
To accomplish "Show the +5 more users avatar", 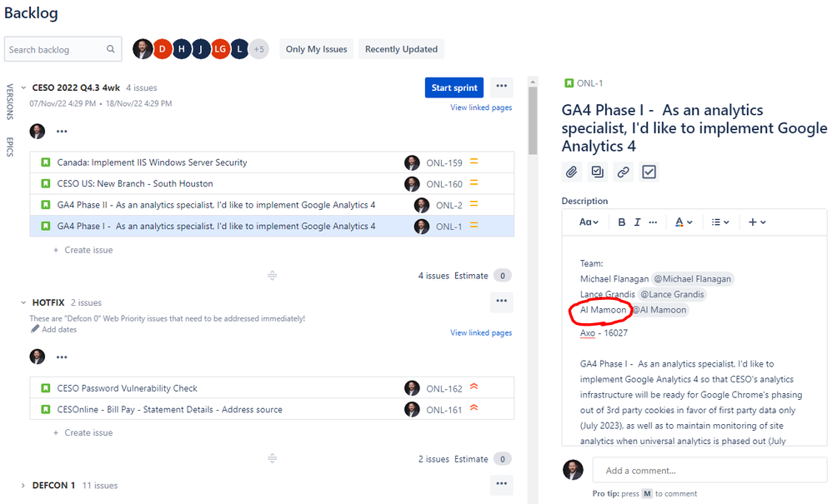I will pyautogui.click(x=259, y=49).
